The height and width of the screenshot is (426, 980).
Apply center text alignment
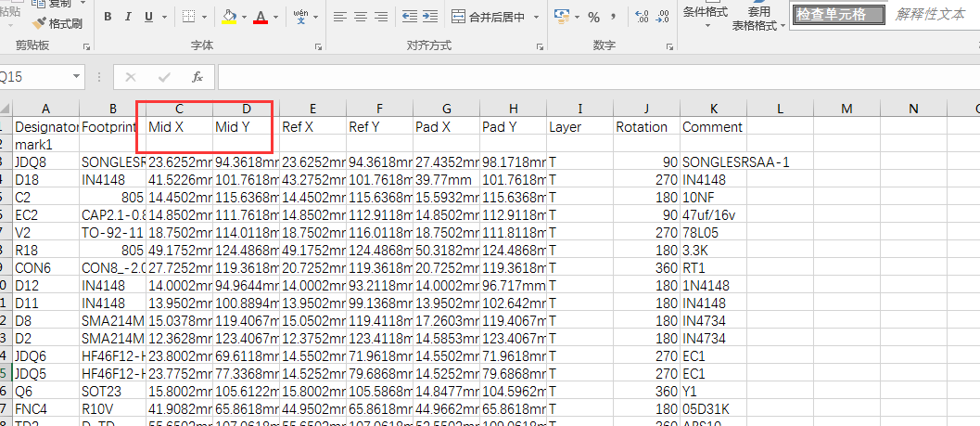click(x=360, y=17)
